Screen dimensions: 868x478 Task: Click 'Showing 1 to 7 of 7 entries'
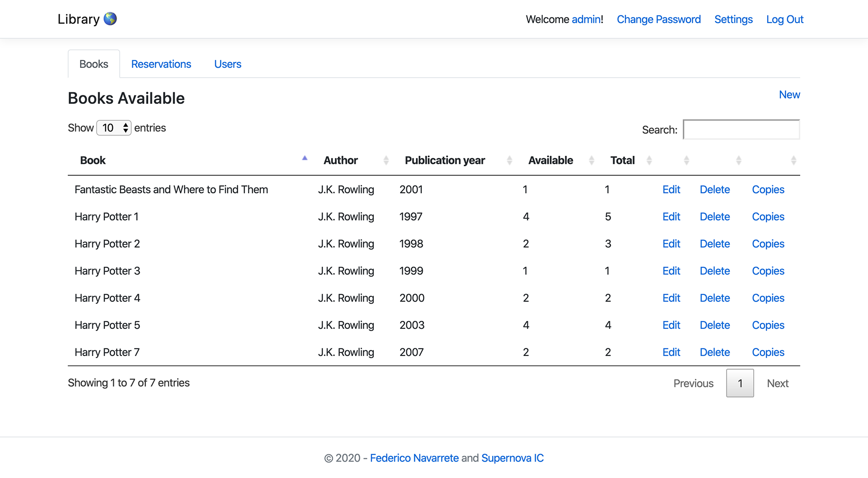[x=129, y=383]
